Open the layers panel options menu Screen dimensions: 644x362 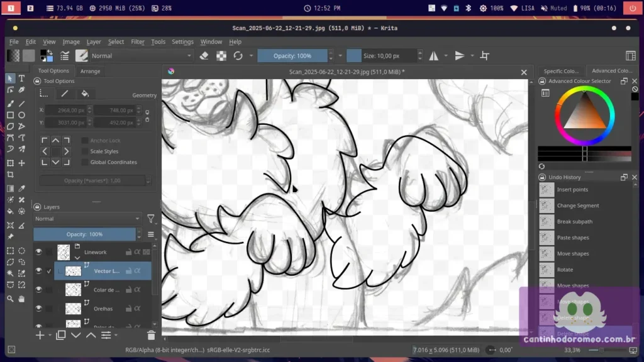point(151,234)
